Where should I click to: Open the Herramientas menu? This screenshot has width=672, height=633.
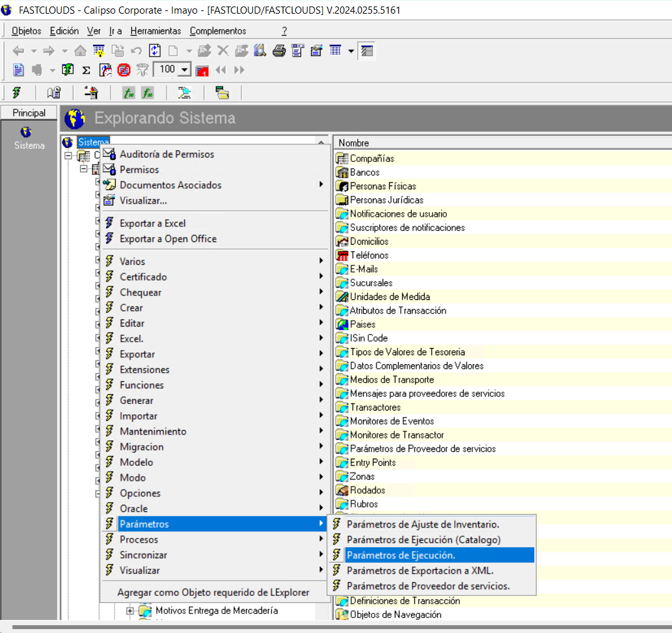(x=155, y=31)
